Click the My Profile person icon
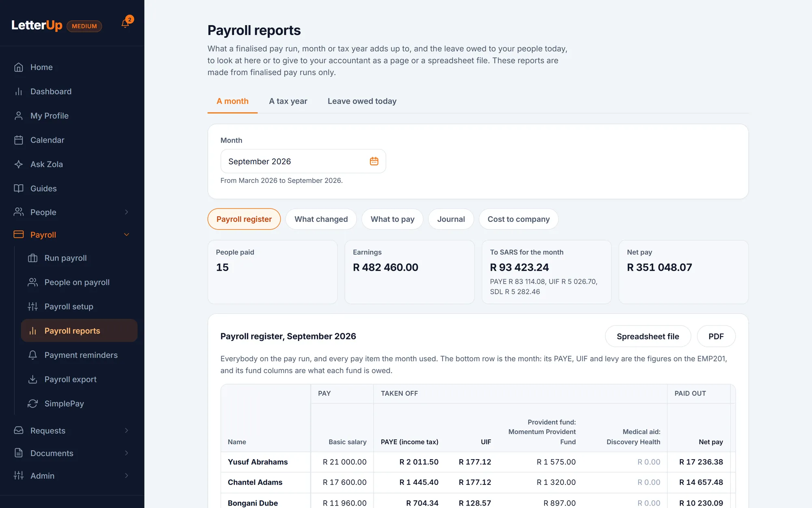 tap(19, 116)
